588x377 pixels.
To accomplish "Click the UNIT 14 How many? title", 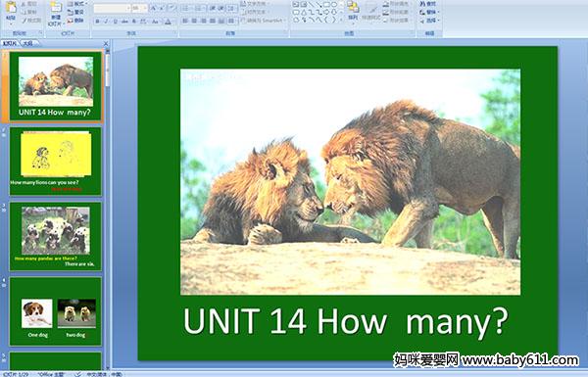I will (345, 322).
